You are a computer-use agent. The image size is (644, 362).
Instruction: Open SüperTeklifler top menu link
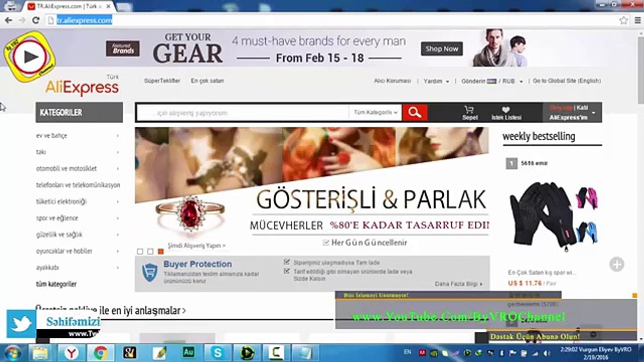[162, 81]
